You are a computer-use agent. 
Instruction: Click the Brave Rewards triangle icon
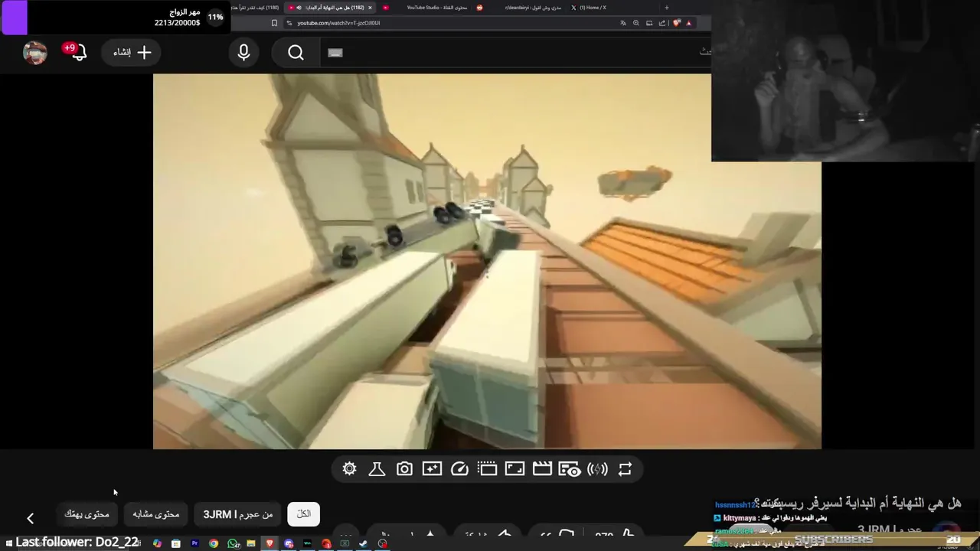(x=689, y=23)
